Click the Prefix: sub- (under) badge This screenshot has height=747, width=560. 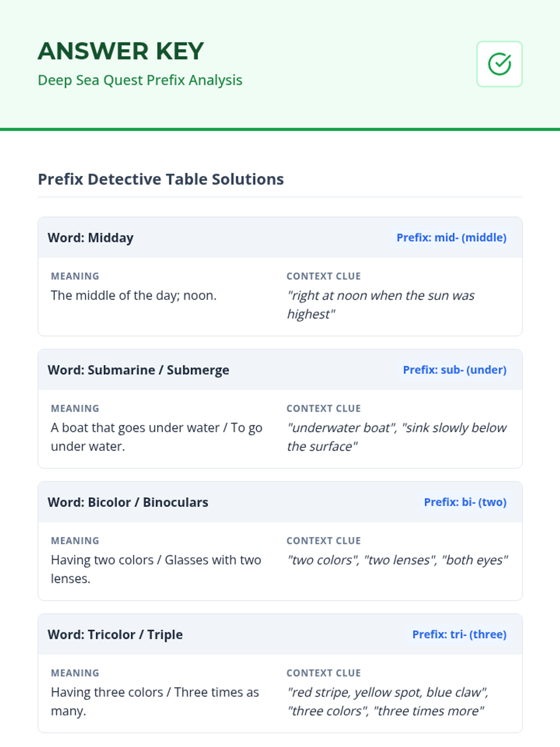pyautogui.click(x=455, y=370)
